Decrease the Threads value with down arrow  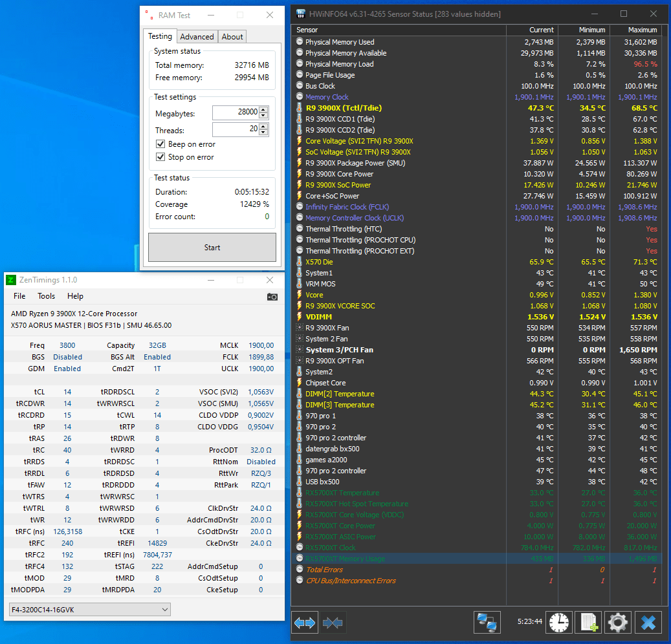pos(263,133)
